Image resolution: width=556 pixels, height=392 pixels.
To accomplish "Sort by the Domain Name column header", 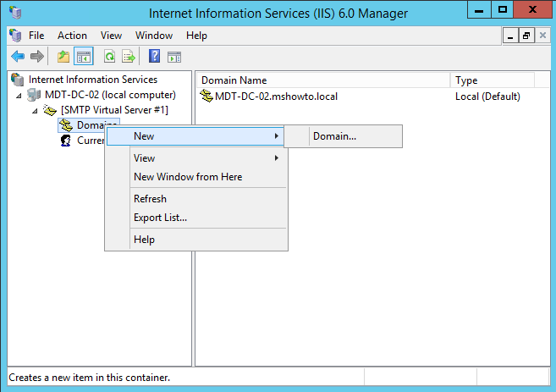I will click(x=322, y=80).
